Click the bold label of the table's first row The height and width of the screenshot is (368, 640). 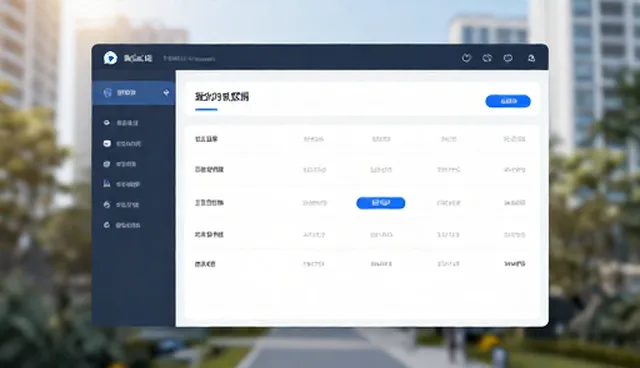click(206, 139)
